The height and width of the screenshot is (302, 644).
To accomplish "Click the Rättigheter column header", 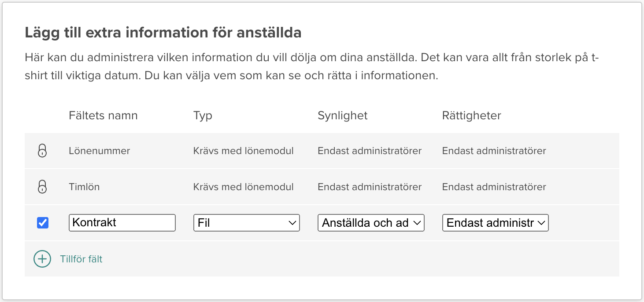I will coord(471,115).
